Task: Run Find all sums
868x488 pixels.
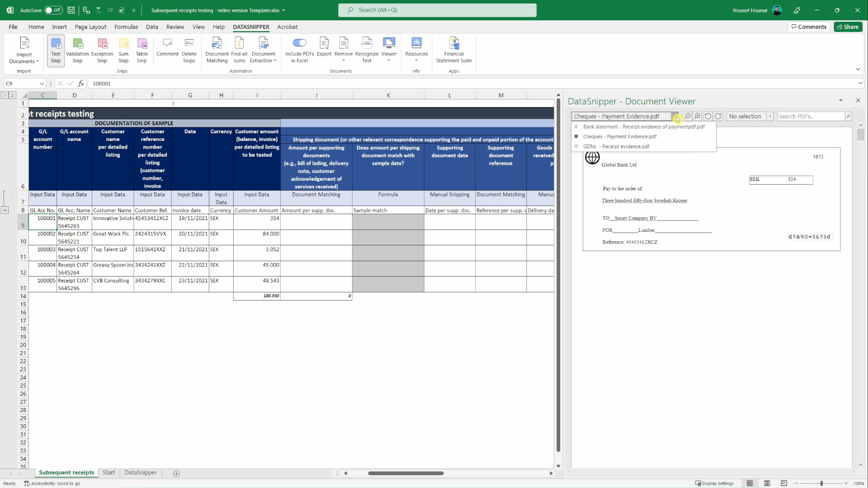Action: click(x=239, y=50)
